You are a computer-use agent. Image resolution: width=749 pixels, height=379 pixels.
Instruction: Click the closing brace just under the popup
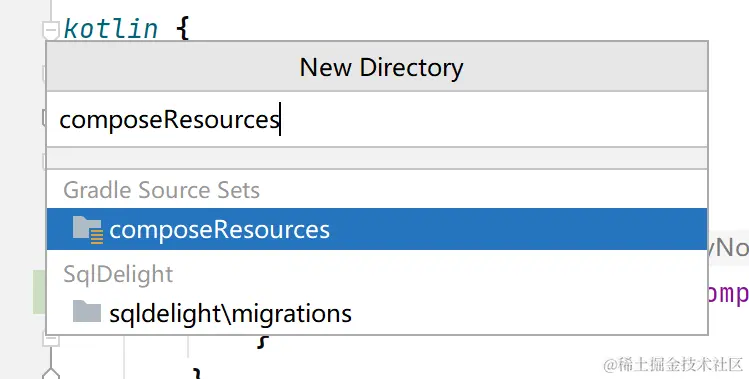(261, 341)
